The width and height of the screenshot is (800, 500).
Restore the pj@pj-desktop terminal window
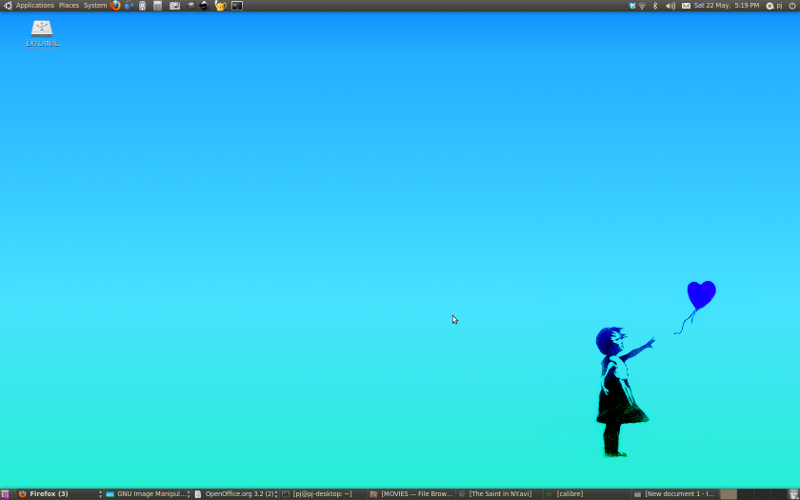[323, 494]
